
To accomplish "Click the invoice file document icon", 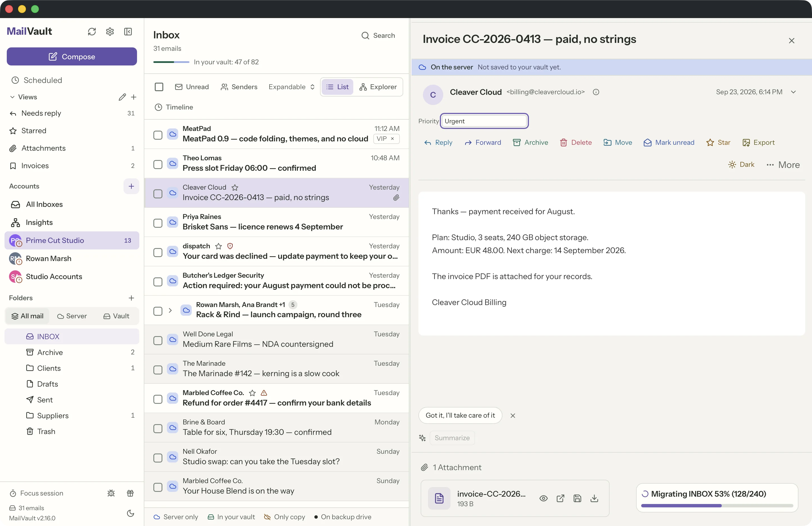I will pos(439,498).
